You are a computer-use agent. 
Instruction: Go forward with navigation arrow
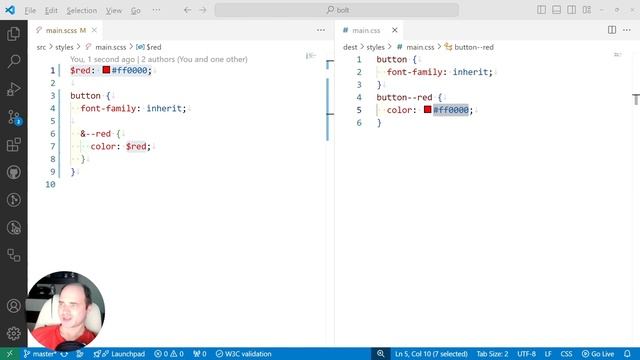point(203,10)
